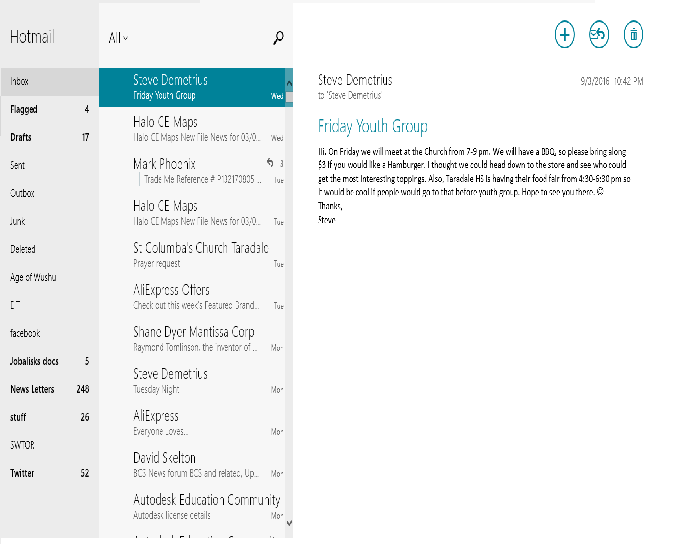The height and width of the screenshot is (544, 674).
Task: Click recipient 'Steve Demetrius' in header
Action: 353,95
